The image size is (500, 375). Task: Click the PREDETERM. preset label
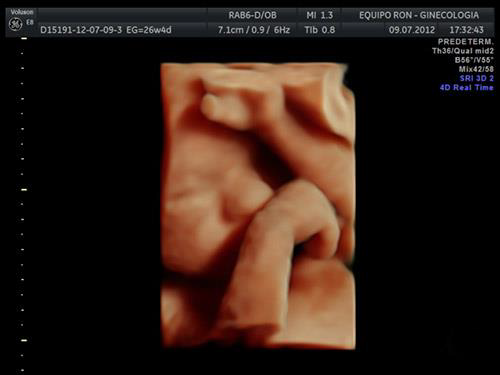click(465, 42)
